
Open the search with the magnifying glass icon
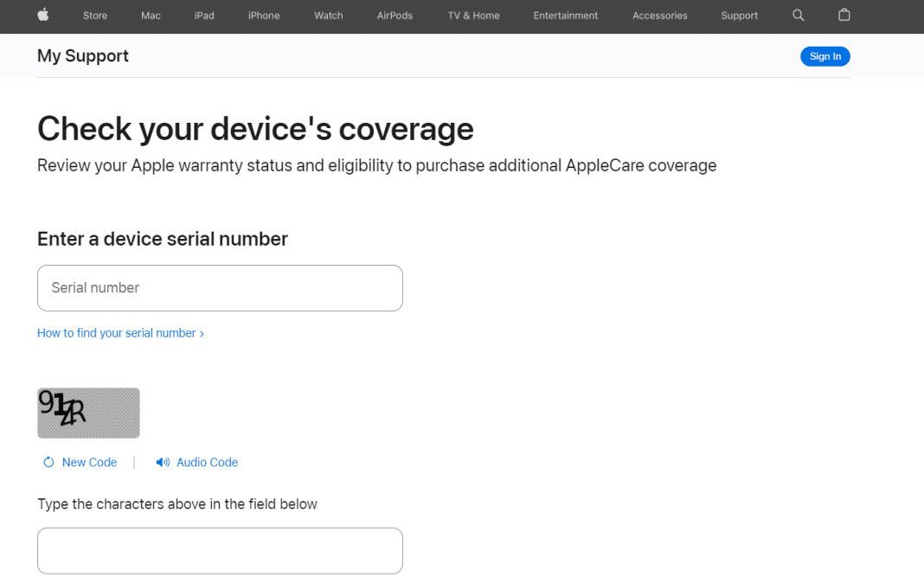[798, 16]
